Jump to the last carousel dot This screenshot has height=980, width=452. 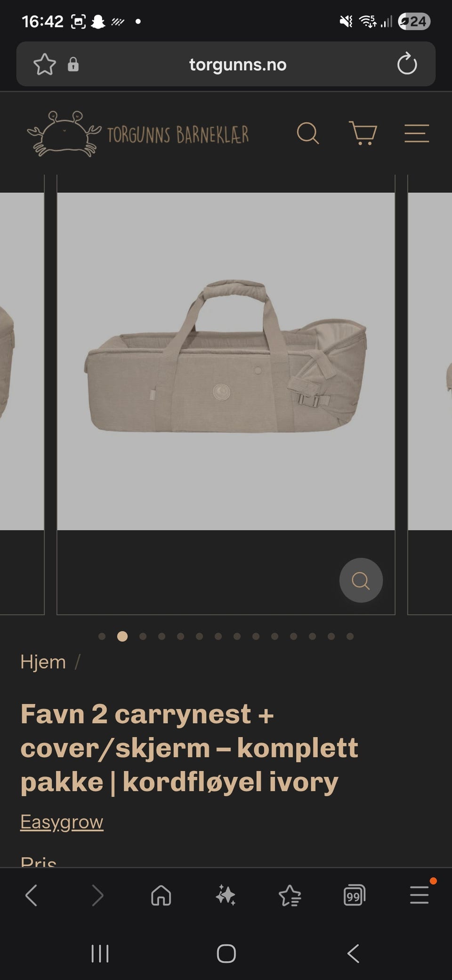350,637
